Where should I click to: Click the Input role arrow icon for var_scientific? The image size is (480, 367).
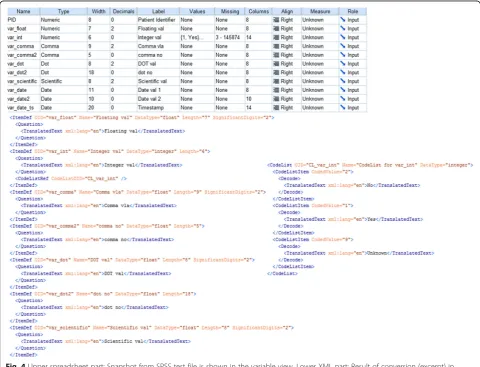[343, 81]
